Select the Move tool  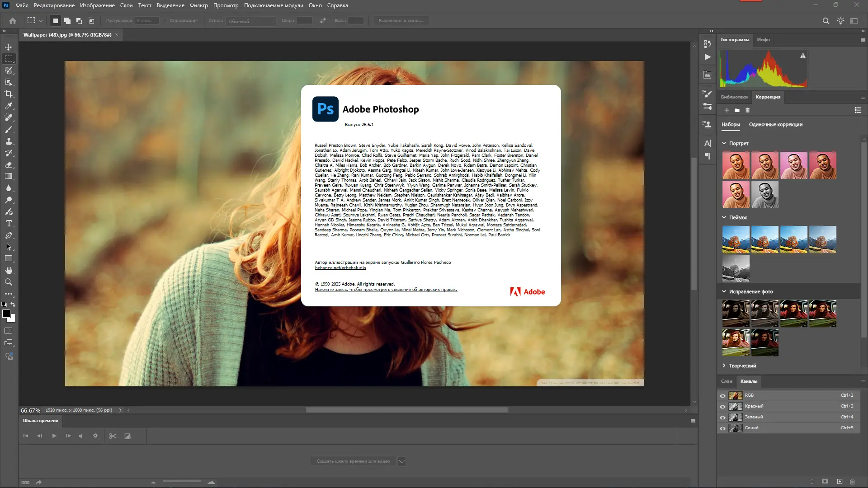pyautogui.click(x=9, y=47)
